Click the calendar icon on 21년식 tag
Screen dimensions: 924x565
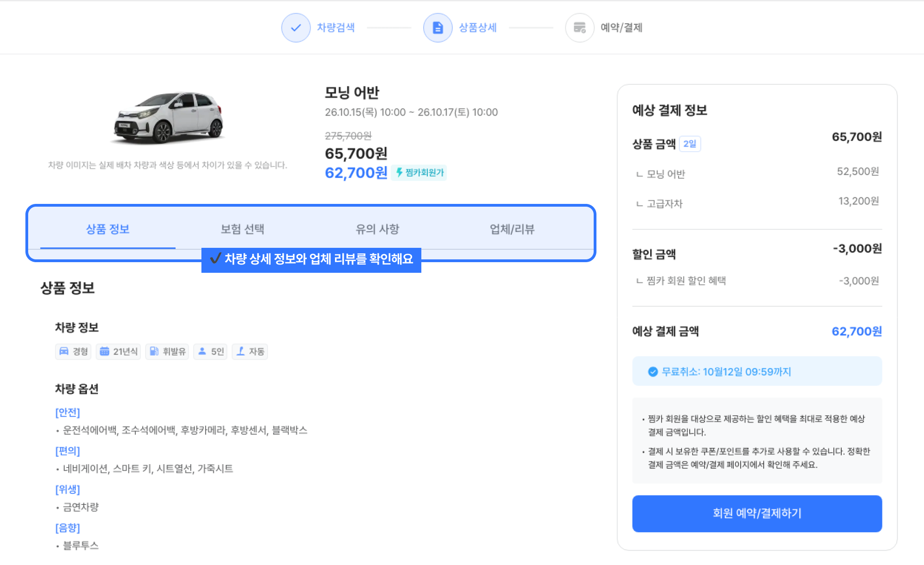(104, 351)
